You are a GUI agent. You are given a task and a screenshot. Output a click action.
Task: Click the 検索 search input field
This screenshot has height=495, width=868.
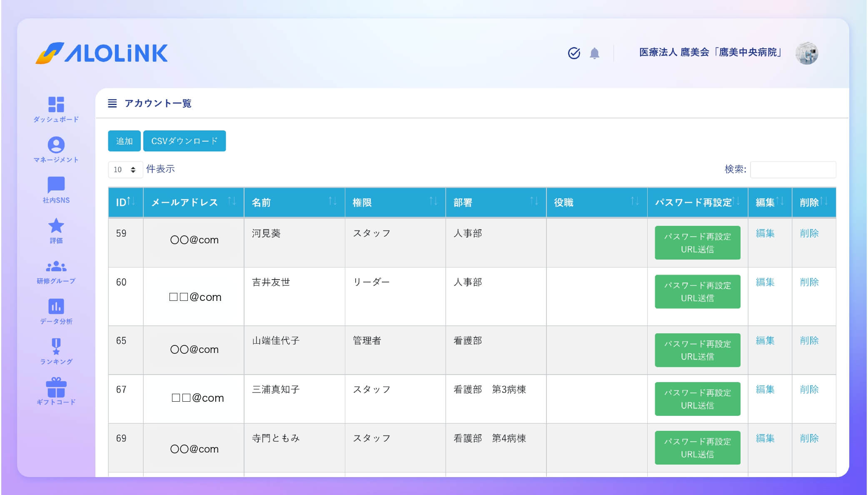pos(793,170)
